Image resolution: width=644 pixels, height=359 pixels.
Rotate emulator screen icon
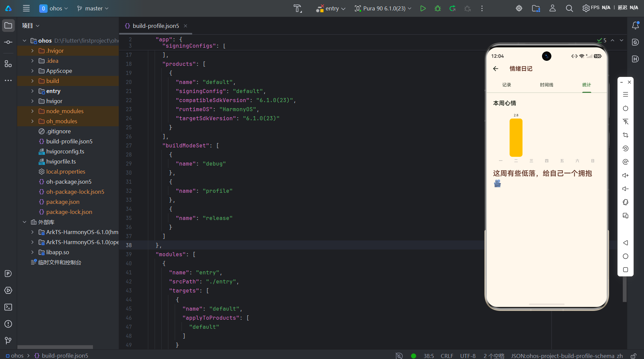(x=626, y=202)
